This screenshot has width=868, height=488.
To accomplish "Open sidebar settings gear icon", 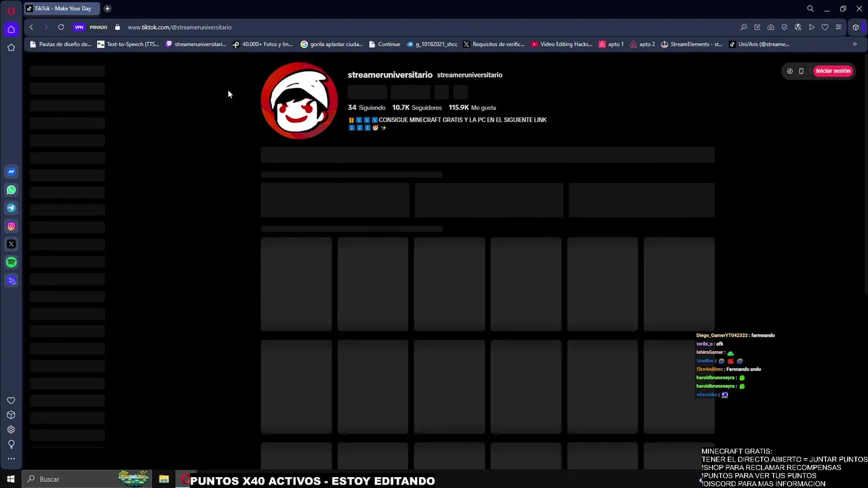I will coord(11,430).
